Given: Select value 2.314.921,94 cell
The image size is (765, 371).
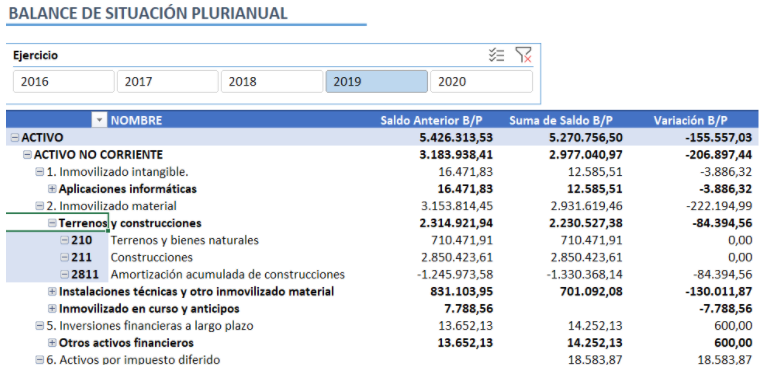Looking at the screenshot, I should (x=456, y=223).
